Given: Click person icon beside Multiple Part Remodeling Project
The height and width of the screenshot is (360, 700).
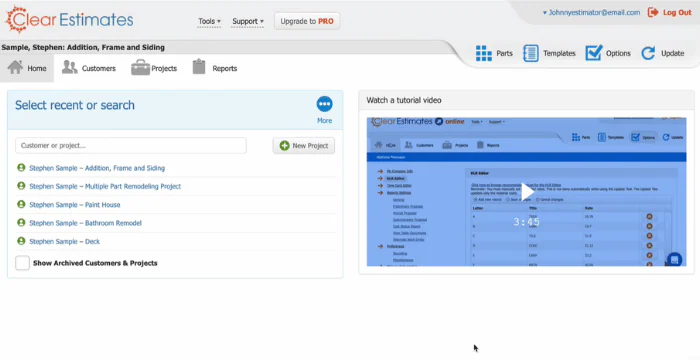Looking at the screenshot, I should coord(21,185).
